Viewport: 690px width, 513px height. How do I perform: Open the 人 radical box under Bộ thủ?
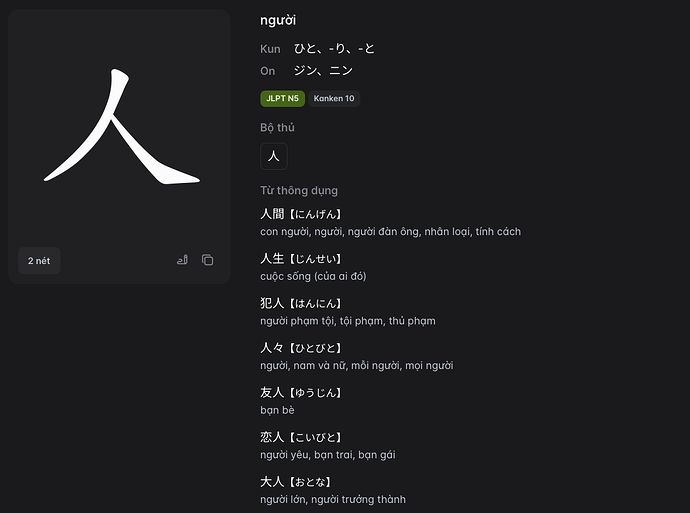273,156
